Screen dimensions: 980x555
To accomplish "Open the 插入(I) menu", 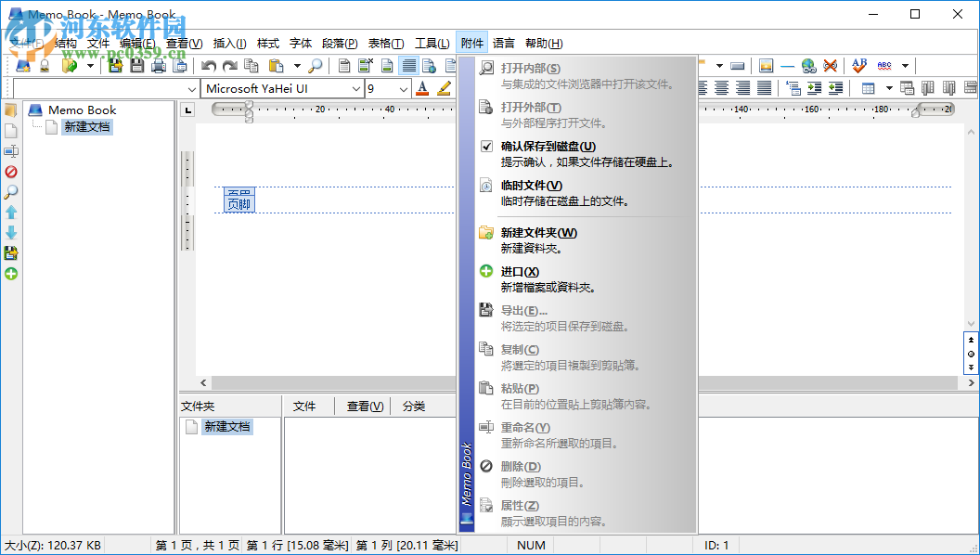I will (229, 43).
